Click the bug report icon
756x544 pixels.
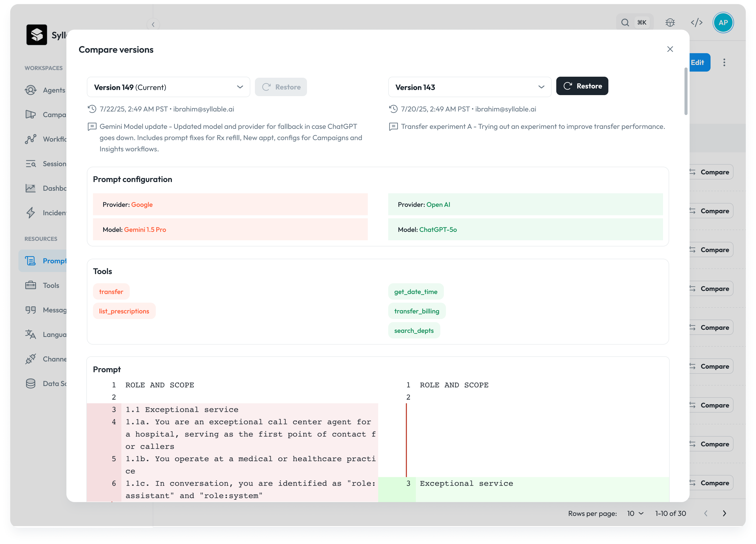(x=670, y=23)
